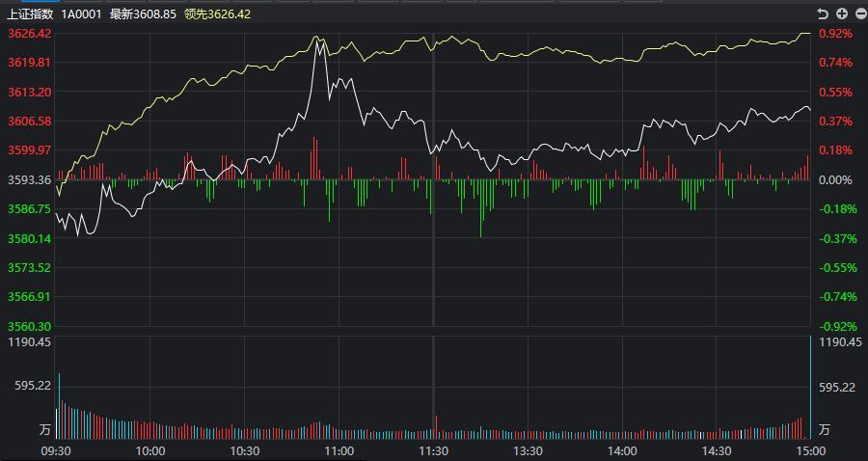The width and height of the screenshot is (868, 461).
Task: Click the green -0.92% percent label
Action: click(836, 326)
